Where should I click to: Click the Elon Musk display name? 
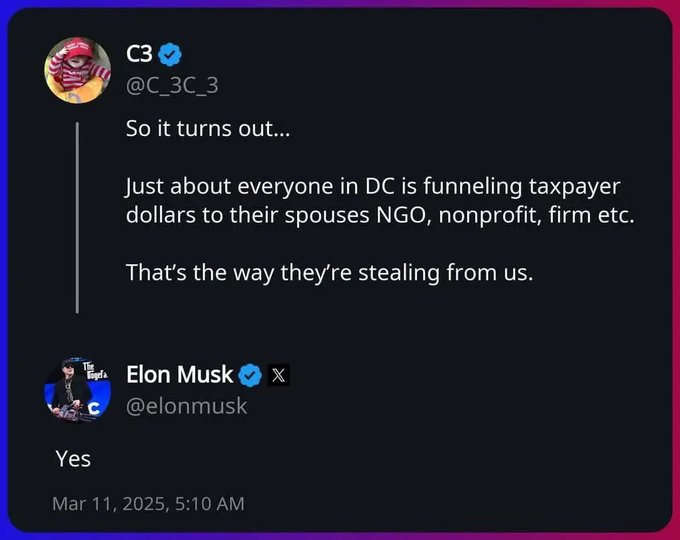(x=180, y=375)
